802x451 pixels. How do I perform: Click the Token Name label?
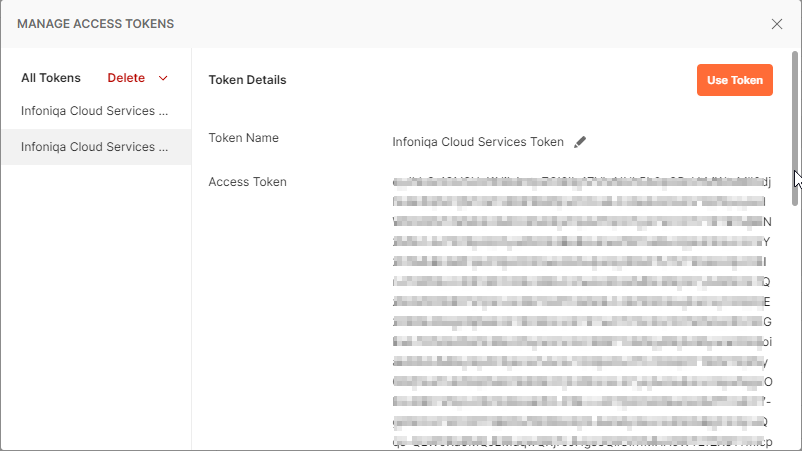pos(243,138)
